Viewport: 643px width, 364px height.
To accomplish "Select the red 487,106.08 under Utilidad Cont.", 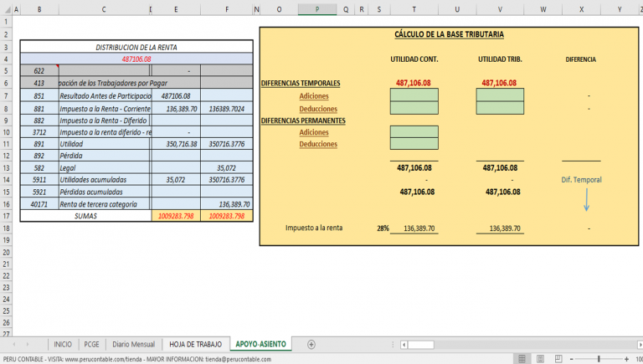I will tap(414, 83).
